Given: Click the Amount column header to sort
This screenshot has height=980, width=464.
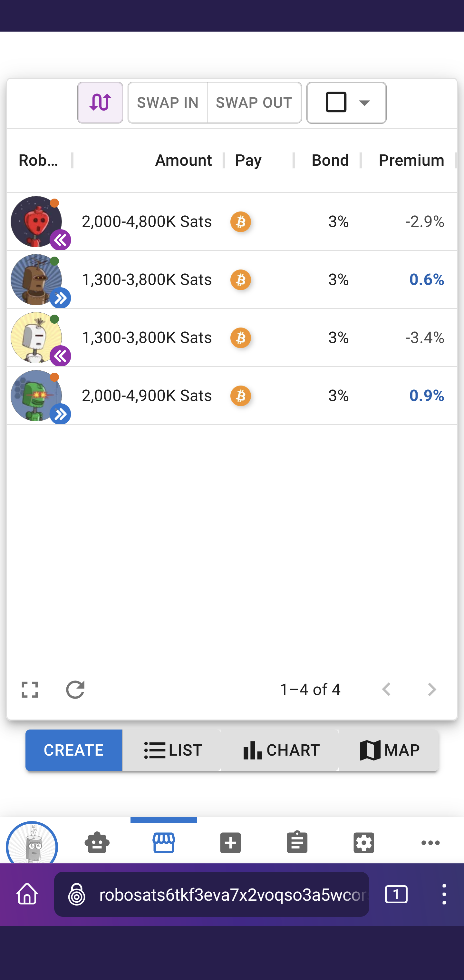Looking at the screenshot, I should (x=183, y=160).
